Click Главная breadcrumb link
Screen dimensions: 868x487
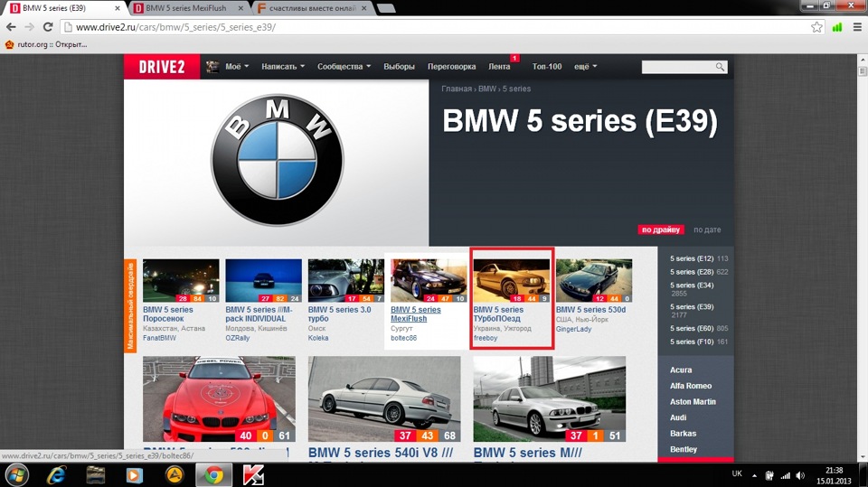(x=457, y=89)
